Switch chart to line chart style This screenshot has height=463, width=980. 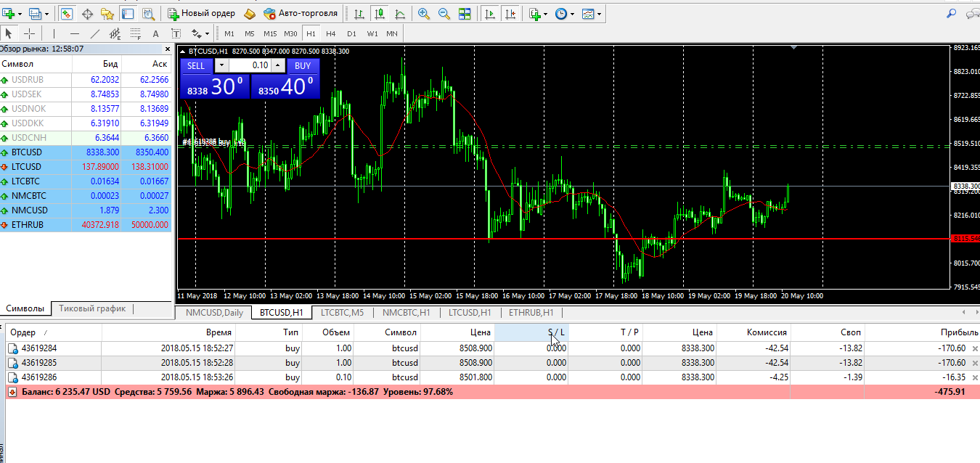(x=400, y=14)
